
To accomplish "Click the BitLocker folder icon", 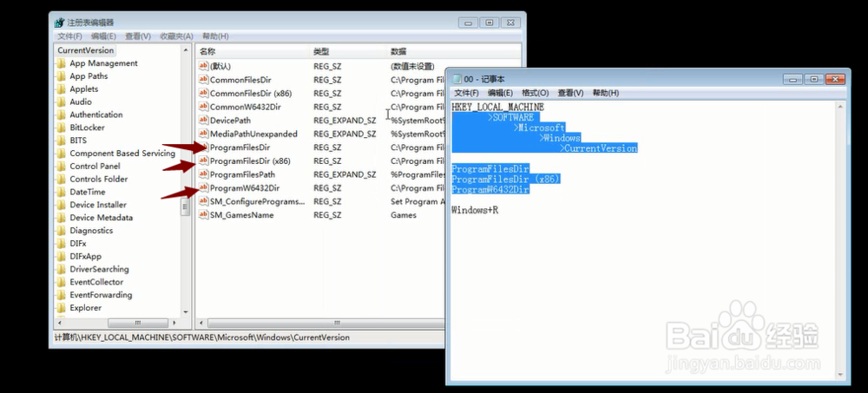I will (x=61, y=128).
